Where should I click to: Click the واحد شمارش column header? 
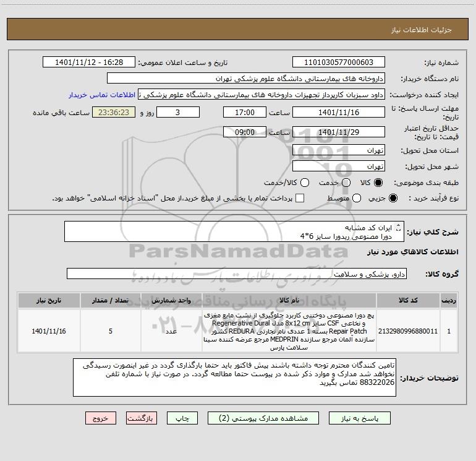point(171,301)
